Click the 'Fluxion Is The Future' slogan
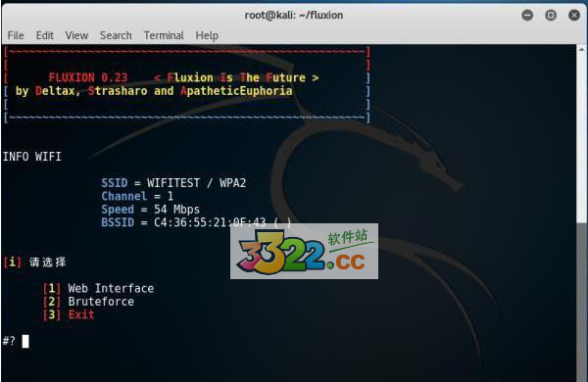 point(236,77)
